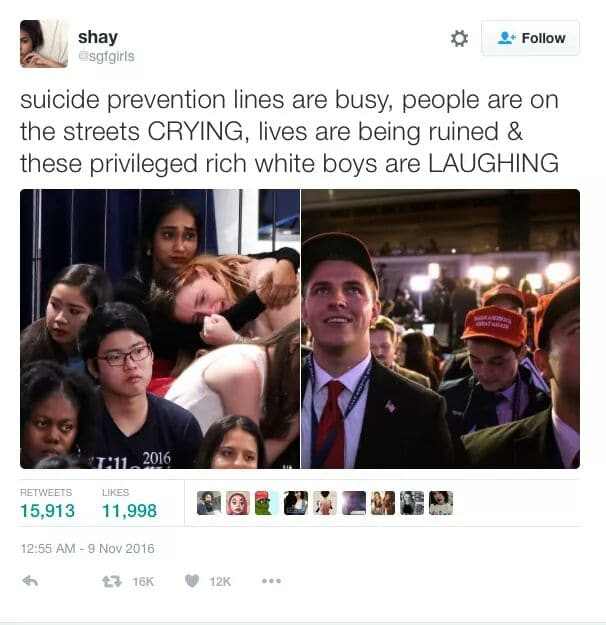Open the left photo of the crying crowd

point(160,328)
